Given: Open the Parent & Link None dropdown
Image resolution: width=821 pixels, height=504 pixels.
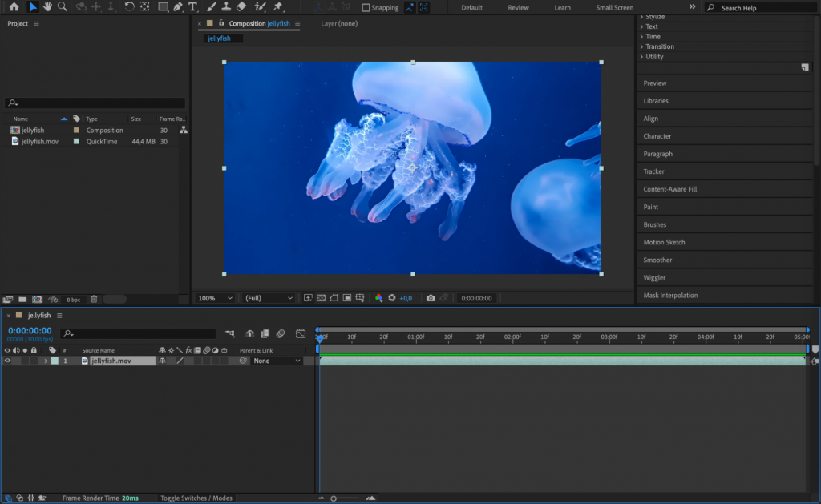Looking at the screenshot, I should 276,361.
